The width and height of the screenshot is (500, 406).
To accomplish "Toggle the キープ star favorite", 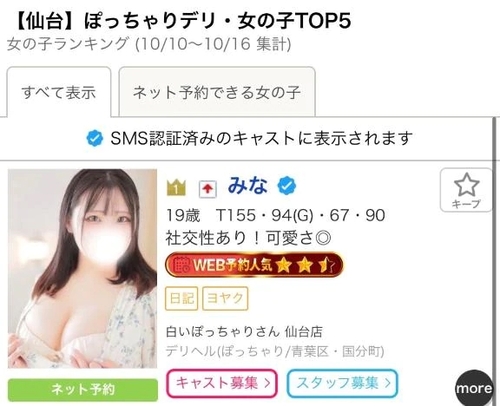I will (x=466, y=190).
